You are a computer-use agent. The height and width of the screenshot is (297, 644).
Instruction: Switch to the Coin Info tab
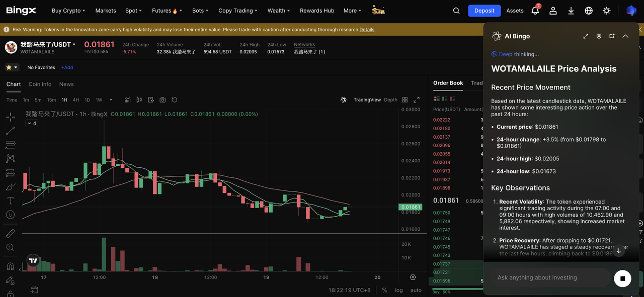click(x=40, y=84)
